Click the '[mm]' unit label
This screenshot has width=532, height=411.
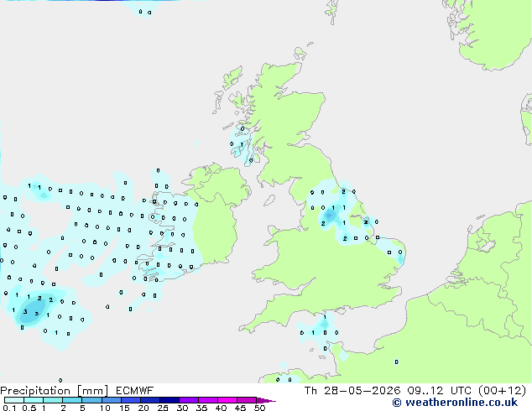click(x=92, y=391)
